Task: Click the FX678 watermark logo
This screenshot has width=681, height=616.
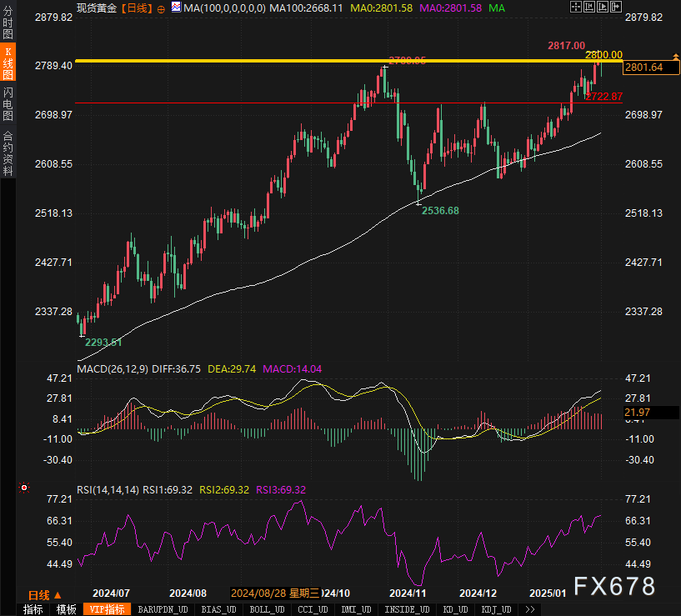Action: tap(616, 586)
